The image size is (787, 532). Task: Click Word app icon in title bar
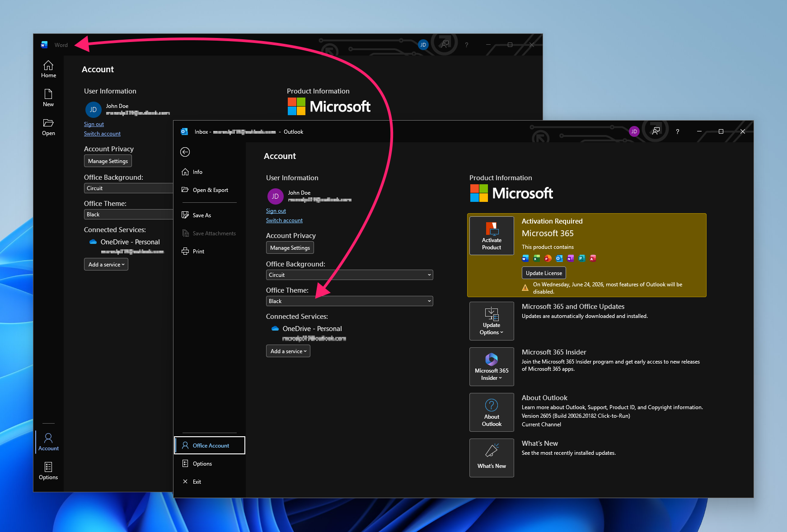point(44,45)
